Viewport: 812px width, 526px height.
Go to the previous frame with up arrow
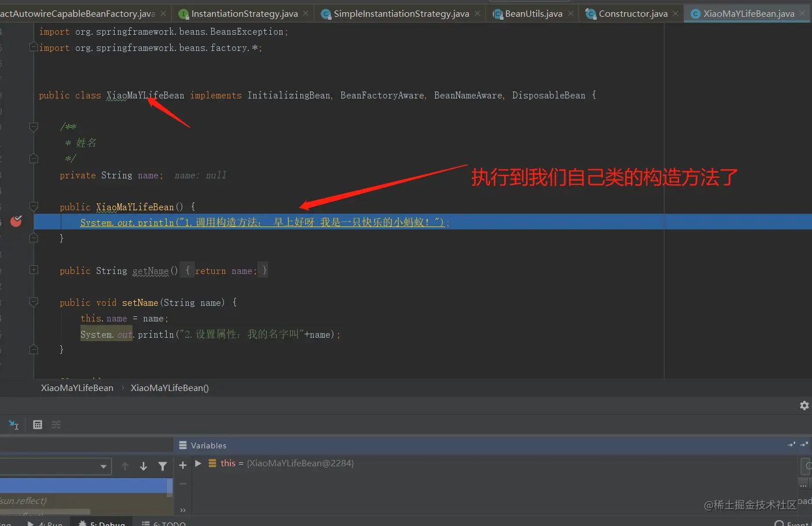click(x=125, y=466)
